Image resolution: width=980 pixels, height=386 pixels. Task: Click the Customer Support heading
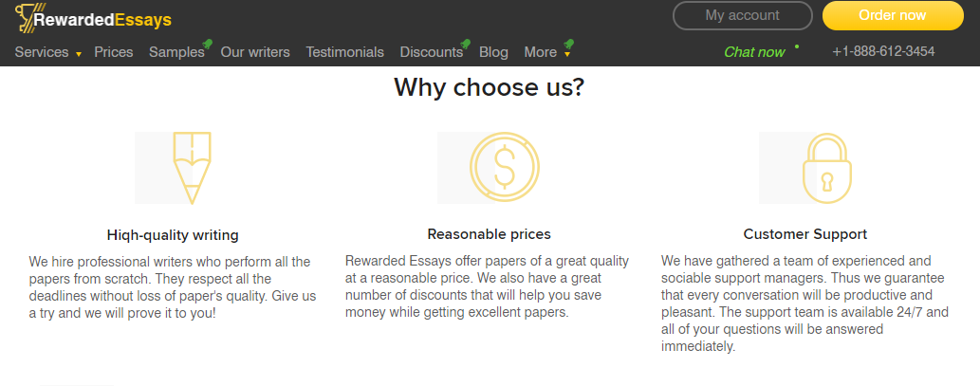(804, 234)
